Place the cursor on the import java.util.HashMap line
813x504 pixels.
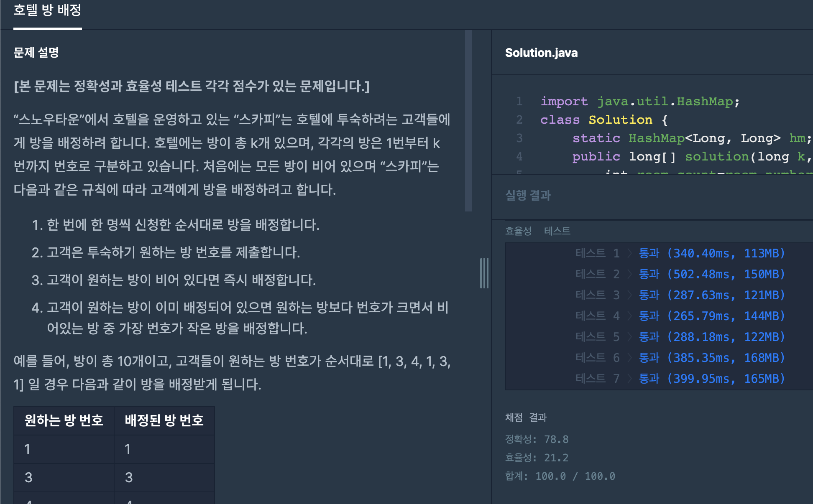[x=640, y=102]
